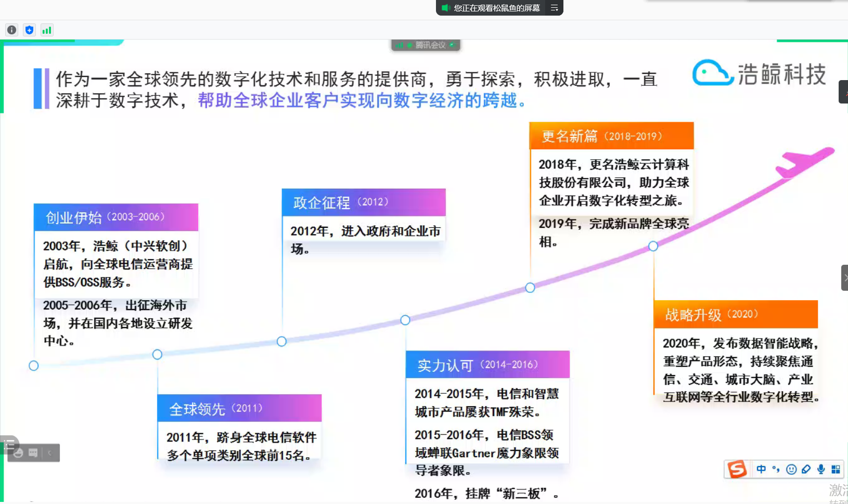Click the timeline dot above the 实力认可 card
This screenshot has width=848, height=504.
pyautogui.click(x=405, y=320)
